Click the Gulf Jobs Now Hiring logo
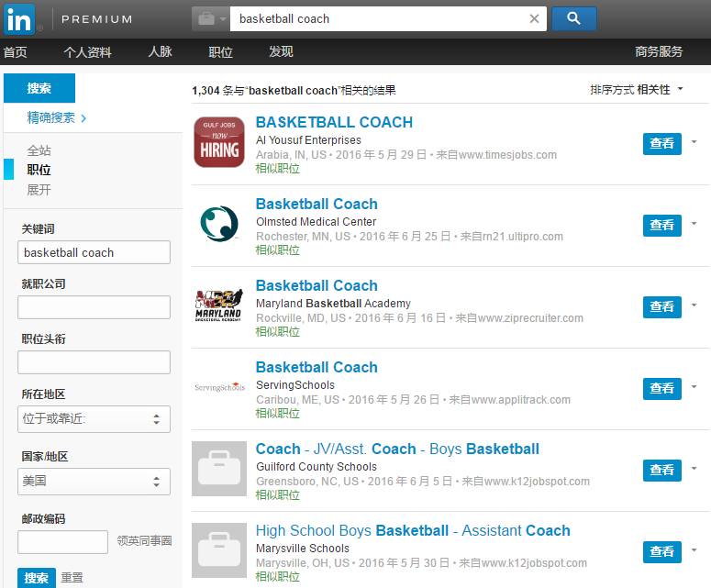The width and height of the screenshot is (711, 588). (219, 142)
